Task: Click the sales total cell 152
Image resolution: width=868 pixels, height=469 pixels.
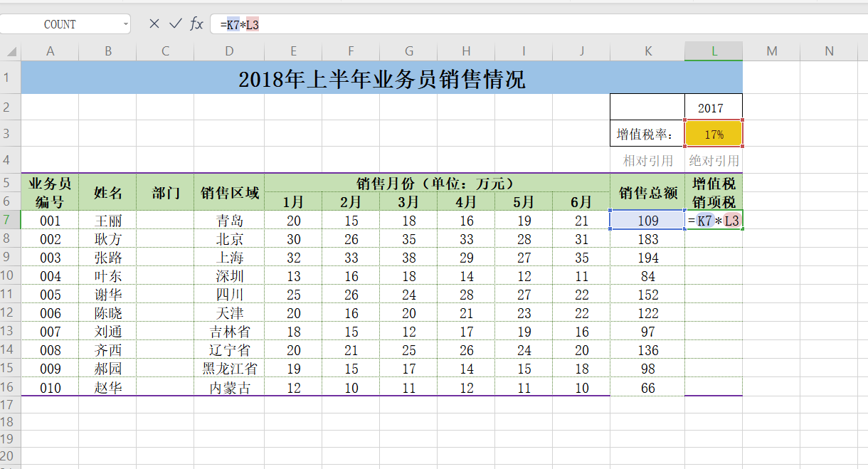Action: click(647, 295)
